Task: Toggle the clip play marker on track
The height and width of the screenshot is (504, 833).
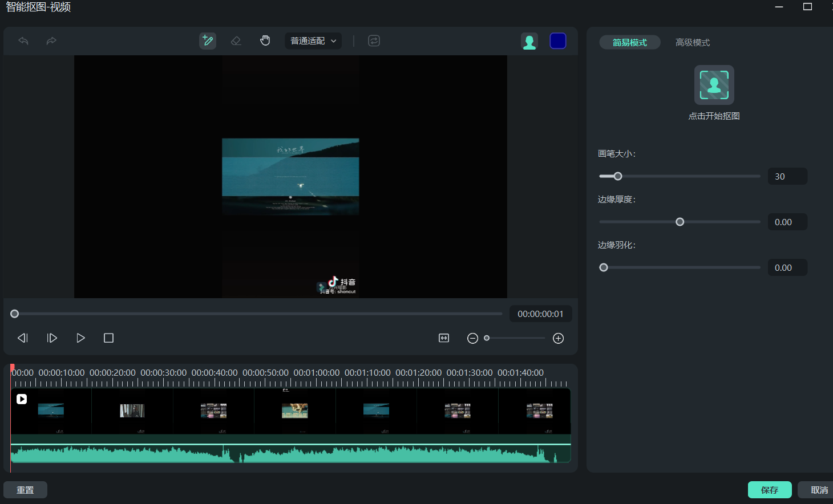Action: tap(22, 399)
